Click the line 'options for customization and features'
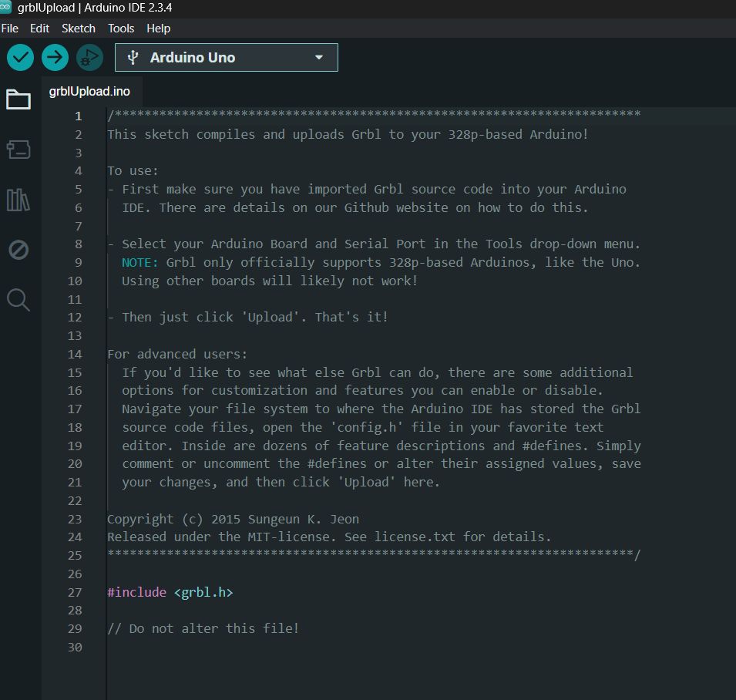The image size is (736, 700). [x=362, y=391]
